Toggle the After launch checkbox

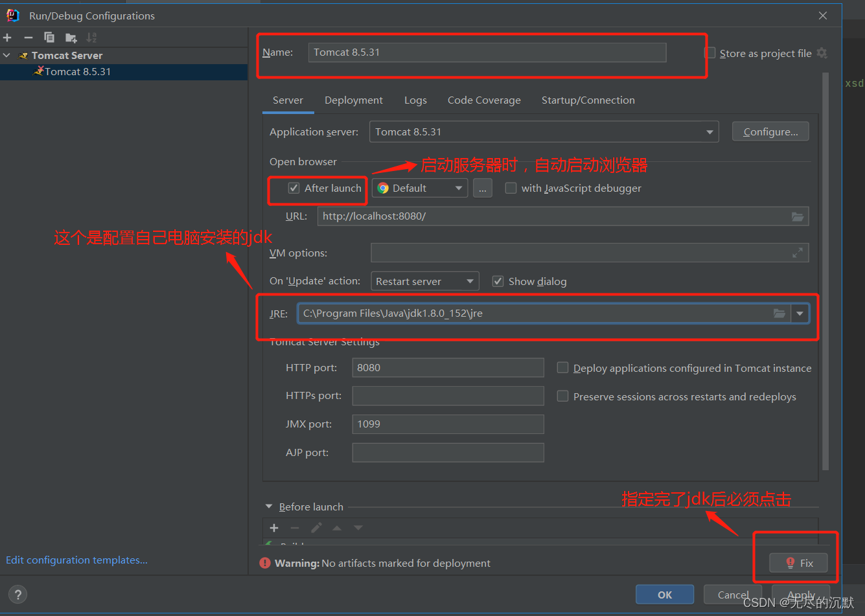pos(294,188)
